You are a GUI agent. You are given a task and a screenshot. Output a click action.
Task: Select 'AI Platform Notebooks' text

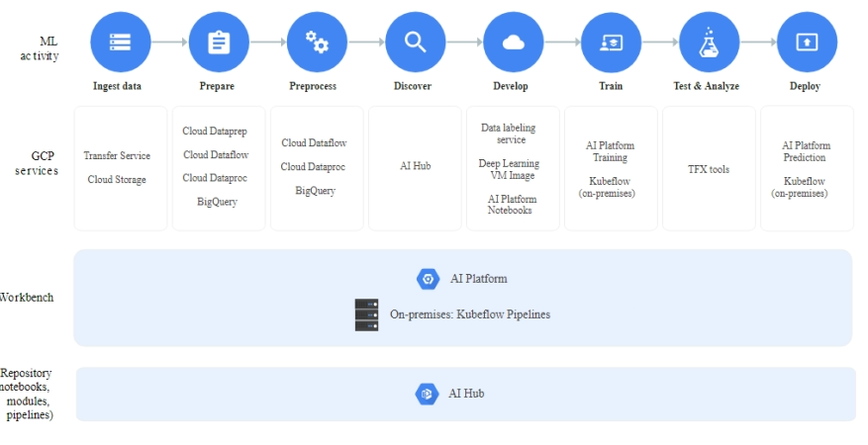(512, 205)
